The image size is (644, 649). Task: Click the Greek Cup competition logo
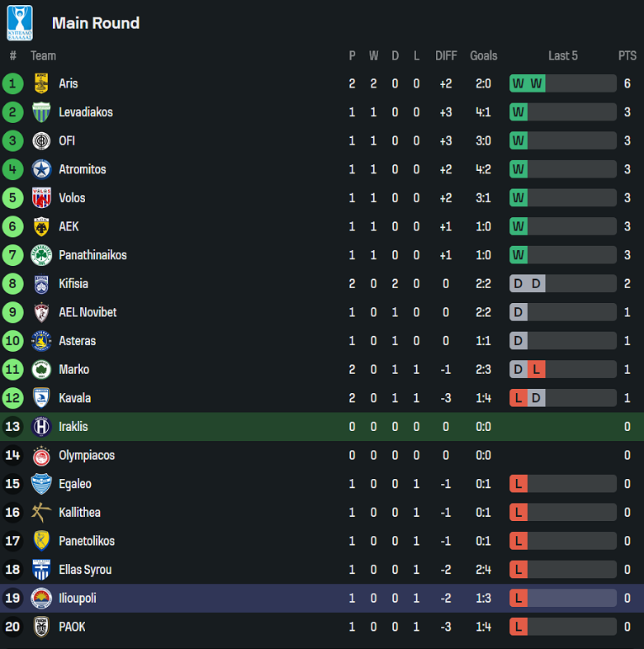coord(20,22)
